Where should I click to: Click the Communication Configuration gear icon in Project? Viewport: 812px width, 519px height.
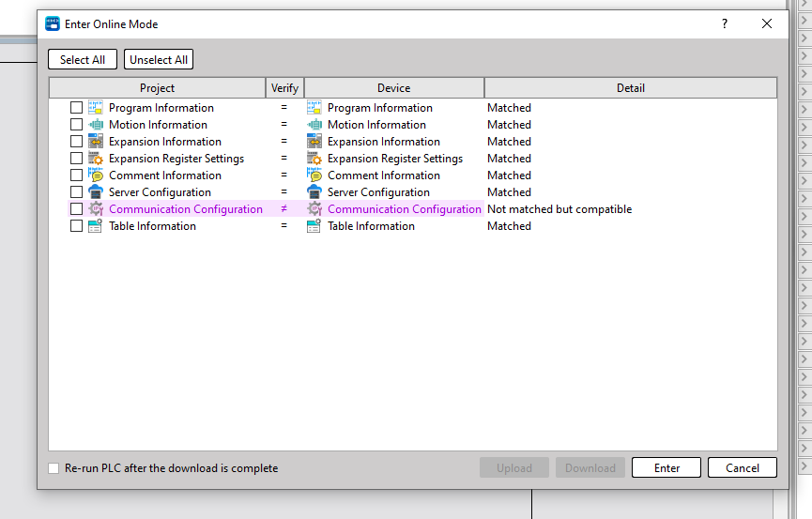(95, 209)
